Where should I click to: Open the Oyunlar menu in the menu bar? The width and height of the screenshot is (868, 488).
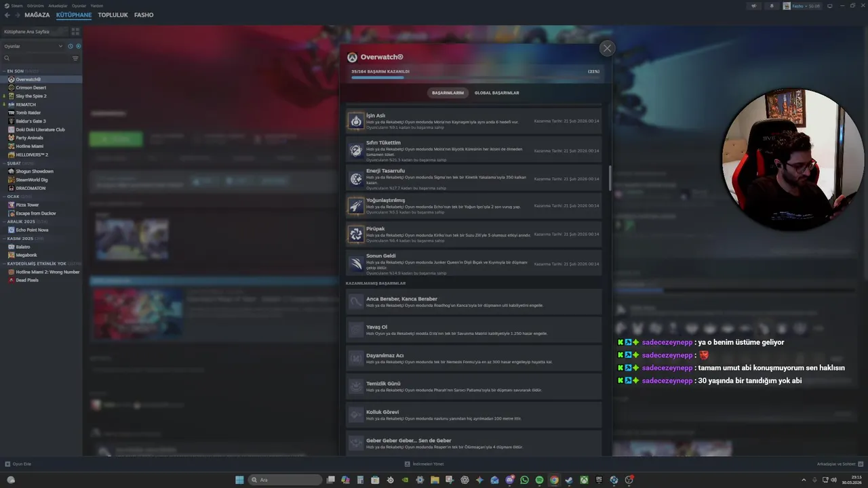click(x=79, y=5)
